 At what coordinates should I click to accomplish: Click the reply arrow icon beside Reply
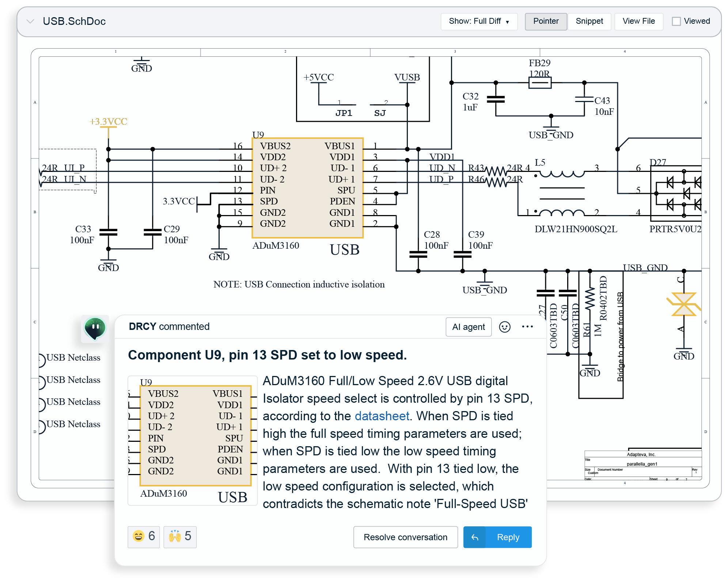474,537
